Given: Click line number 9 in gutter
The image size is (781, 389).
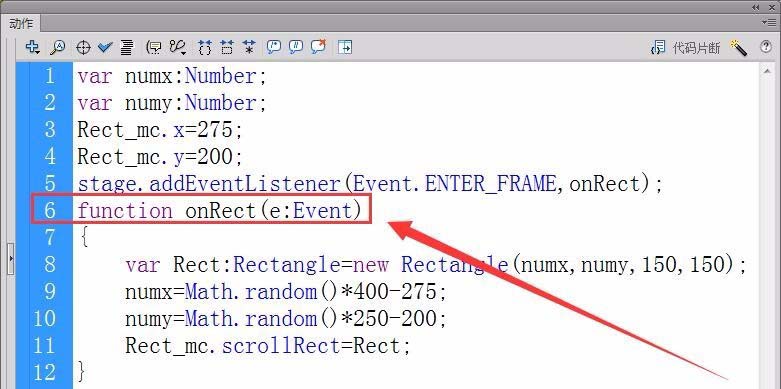Looking at the screenshot, I should (x=50, y=291).
